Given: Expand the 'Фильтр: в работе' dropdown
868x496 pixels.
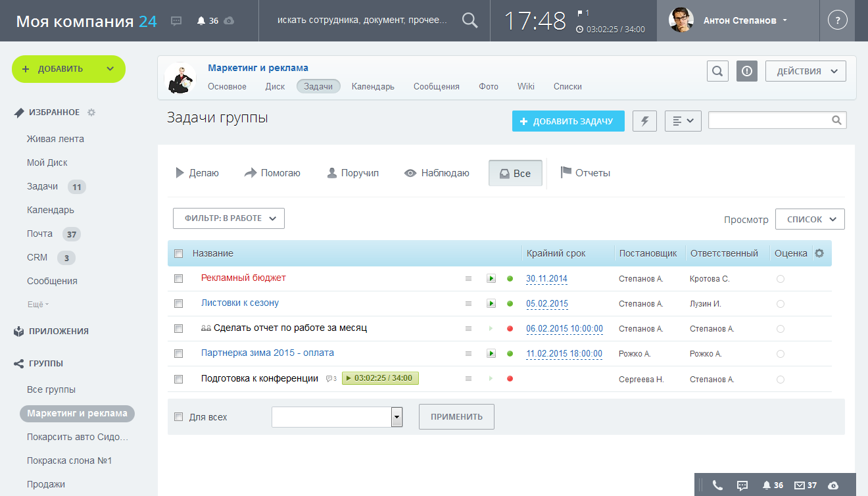Looking at the screenshot, I should 228,218.
